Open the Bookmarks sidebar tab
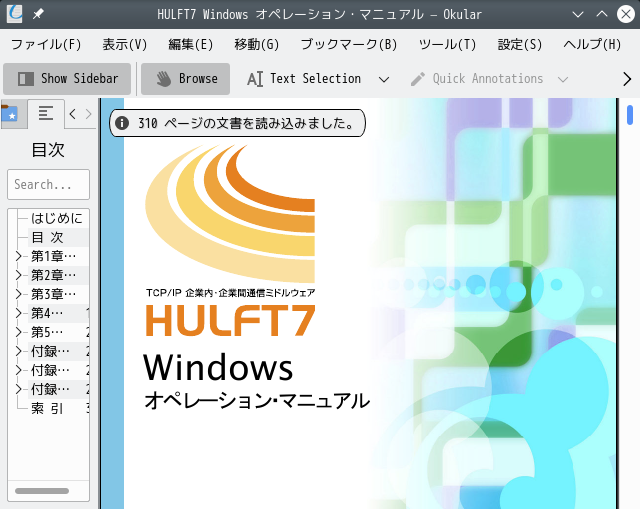 point(13,113)
